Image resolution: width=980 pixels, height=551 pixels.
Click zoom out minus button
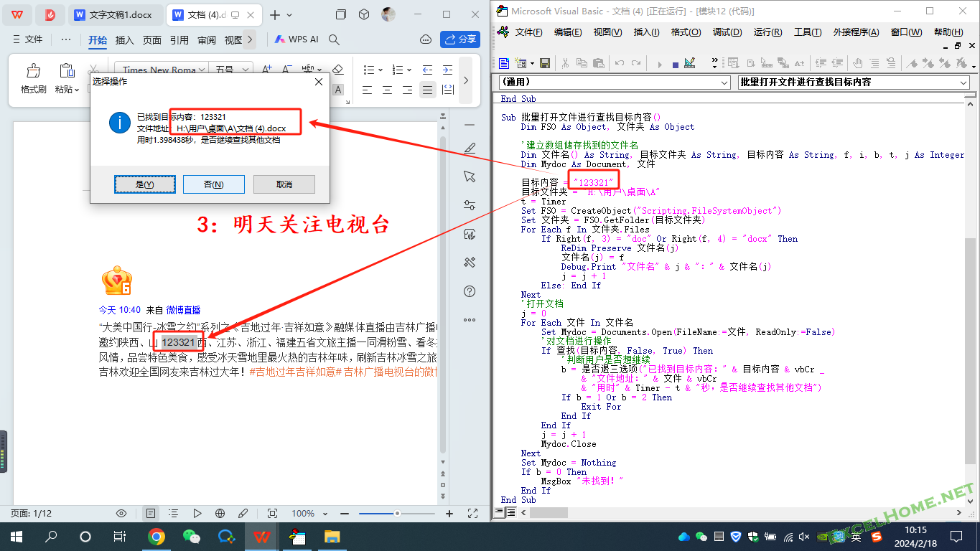(x=345, y=514)
